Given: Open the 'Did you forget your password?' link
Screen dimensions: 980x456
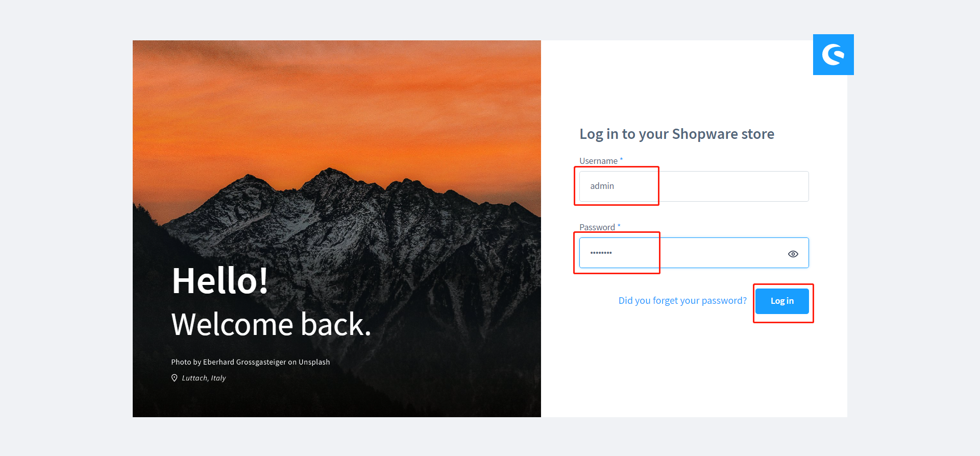Looking at the screenshot, I should (x=682, y=301).
